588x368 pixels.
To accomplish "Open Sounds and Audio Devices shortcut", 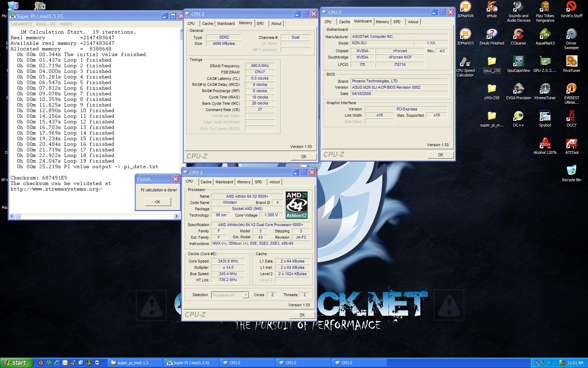I will click(518, 12).
